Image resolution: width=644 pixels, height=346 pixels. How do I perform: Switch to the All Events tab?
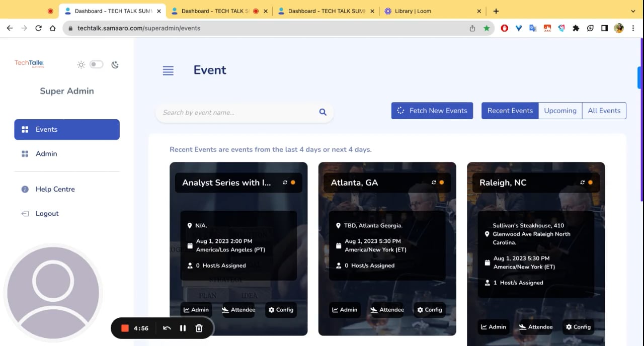coord(604,111)
